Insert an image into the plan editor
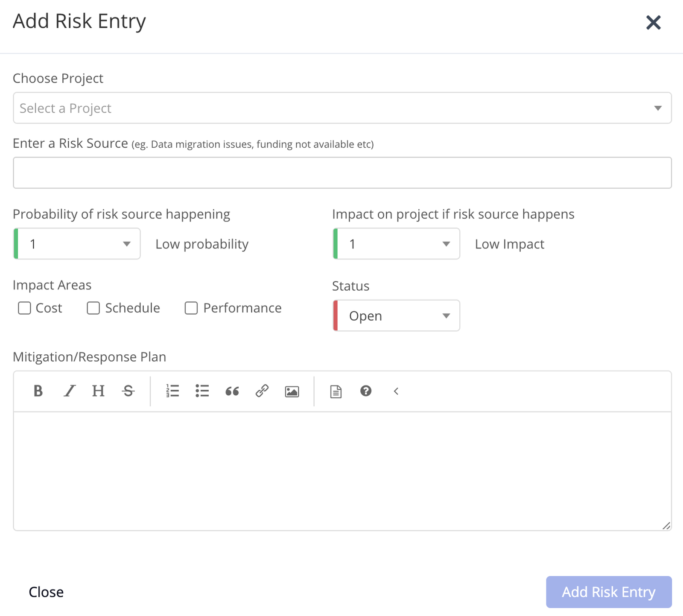Image resolution: width=683 pixels, height=616 pixels. tap(292, 391)
